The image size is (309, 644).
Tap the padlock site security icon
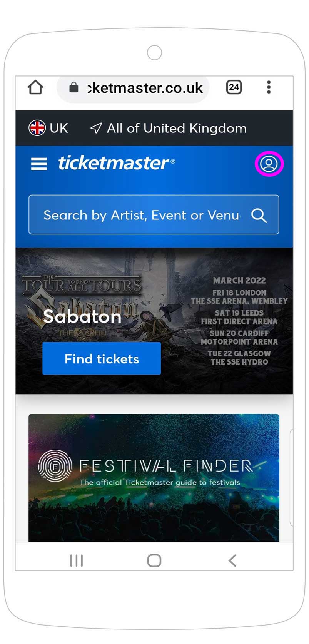click(x=73, y=87)
